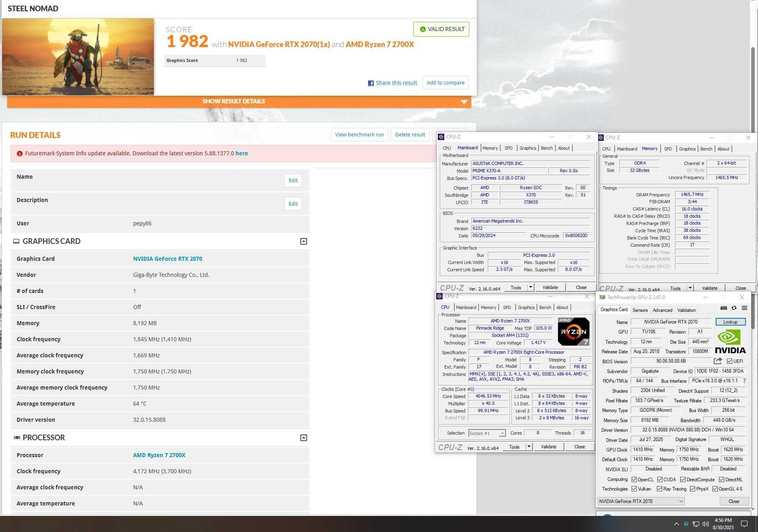
Task: Open SPD tab in CPU-Z Mainboard window
Action: click(x=509, y=148)
